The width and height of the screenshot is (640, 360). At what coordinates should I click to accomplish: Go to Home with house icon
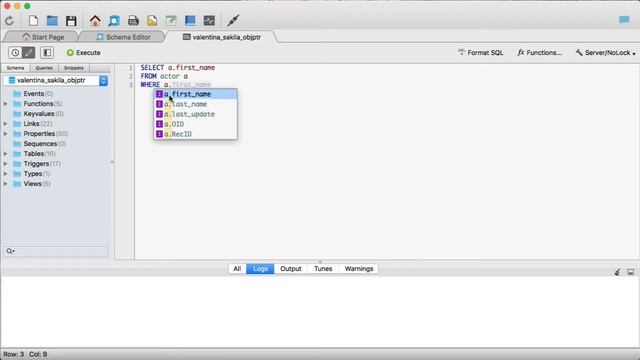click(x=95, y=21)
